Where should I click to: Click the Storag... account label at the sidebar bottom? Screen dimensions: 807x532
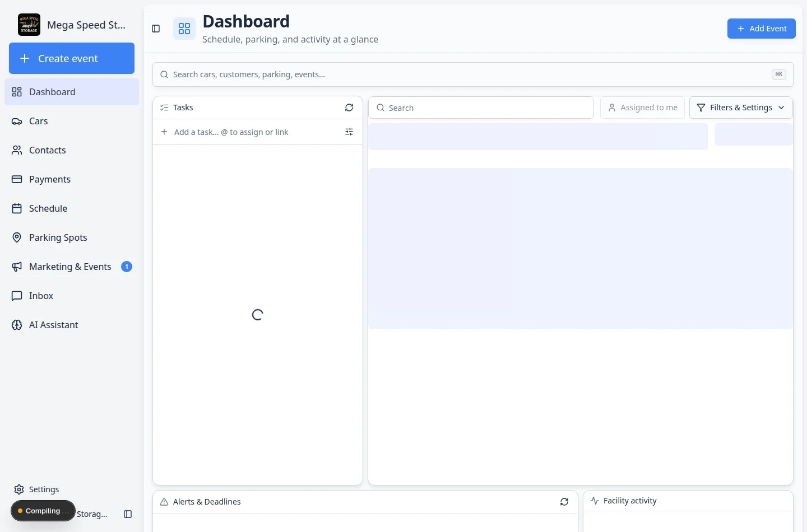tap(92, 514)
